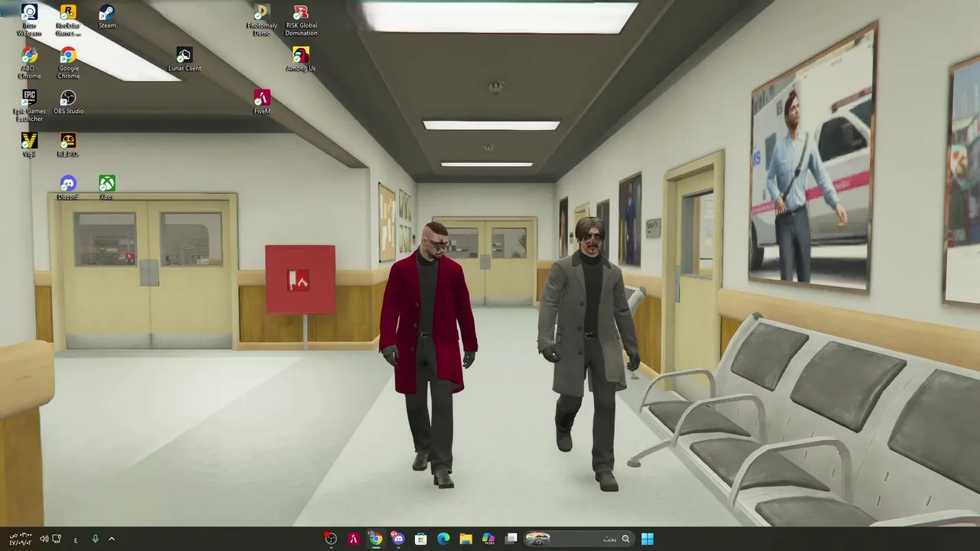Screen dimensions: 980x551
Task: Open the network tray icon
Action: click(x=57, y=539)
